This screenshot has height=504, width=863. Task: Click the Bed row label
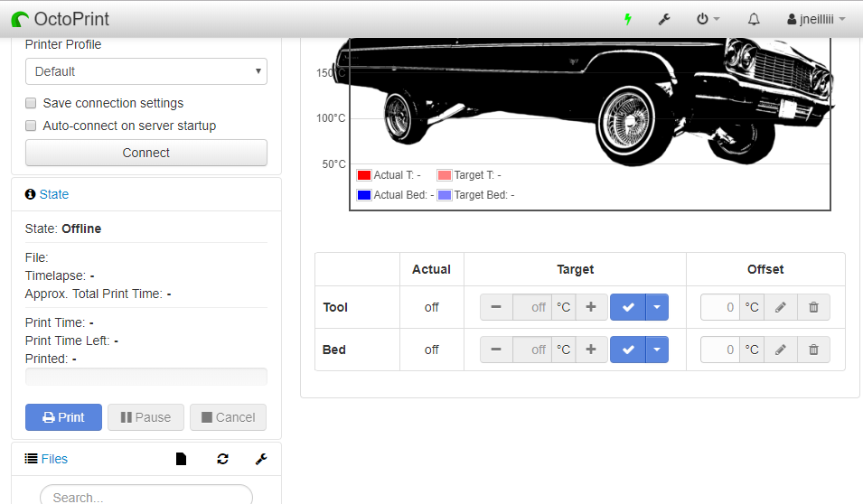(334, 350)
